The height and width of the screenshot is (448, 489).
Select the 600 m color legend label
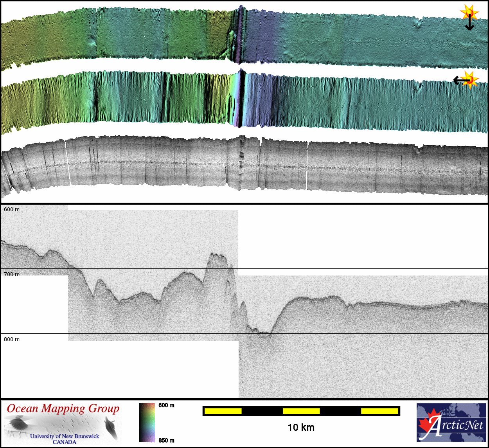[166, 405]
